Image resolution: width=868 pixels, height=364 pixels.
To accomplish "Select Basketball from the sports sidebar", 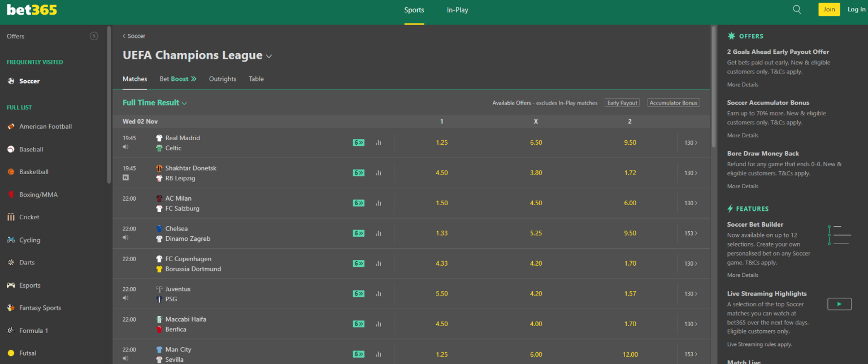I will pyautogui.click(x=34, y=171).
